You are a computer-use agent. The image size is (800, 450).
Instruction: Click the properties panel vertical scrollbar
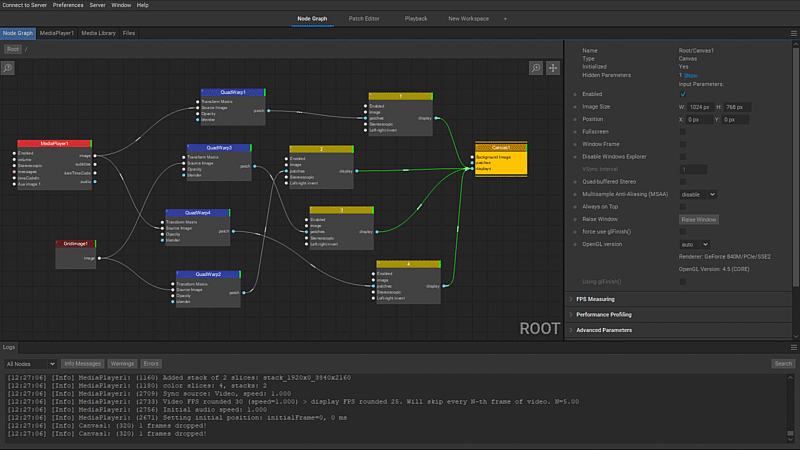795,166
